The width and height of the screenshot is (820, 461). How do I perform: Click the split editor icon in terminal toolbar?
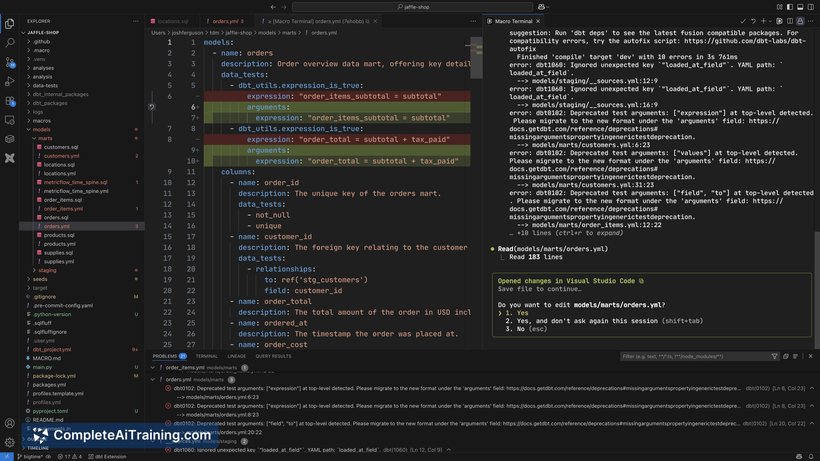click(x=790, y=21)
